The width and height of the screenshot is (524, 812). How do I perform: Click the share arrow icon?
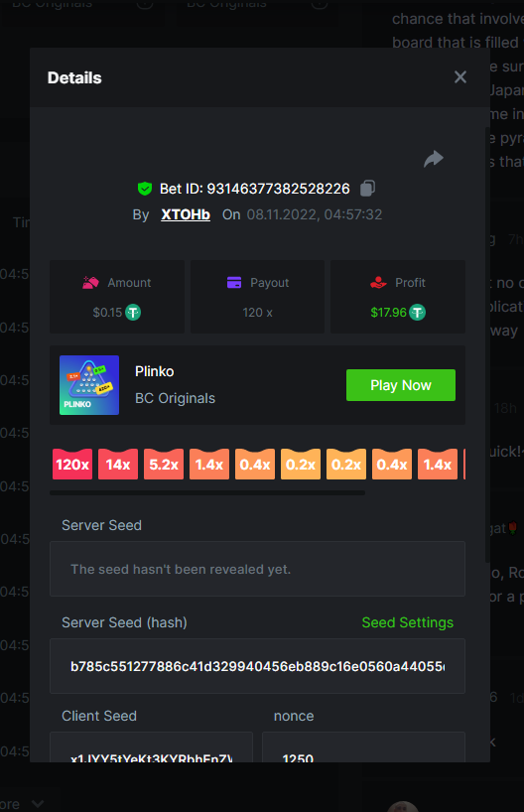(434, 159)
